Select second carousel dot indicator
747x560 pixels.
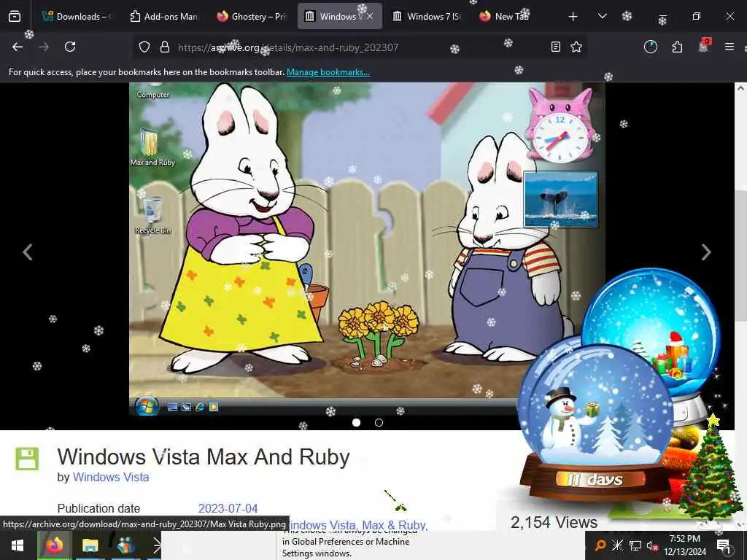tap(379, 422)
